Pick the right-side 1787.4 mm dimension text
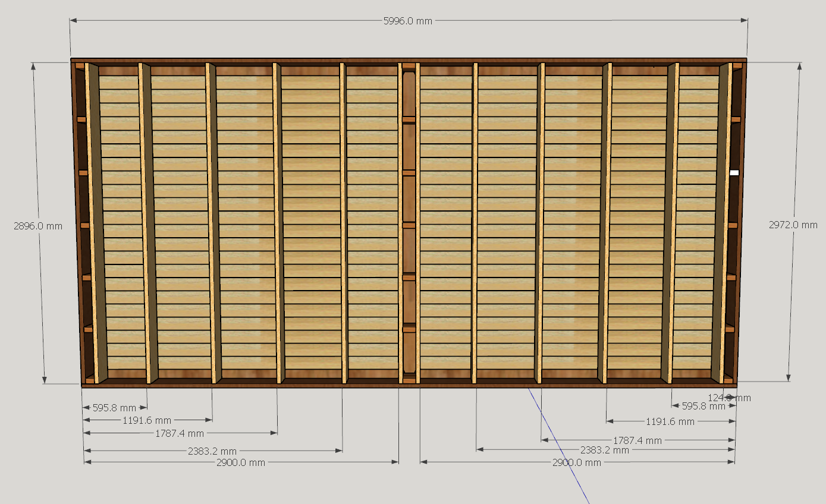The image size is (826, 504). pyautogui.click(x=637, y=440)
